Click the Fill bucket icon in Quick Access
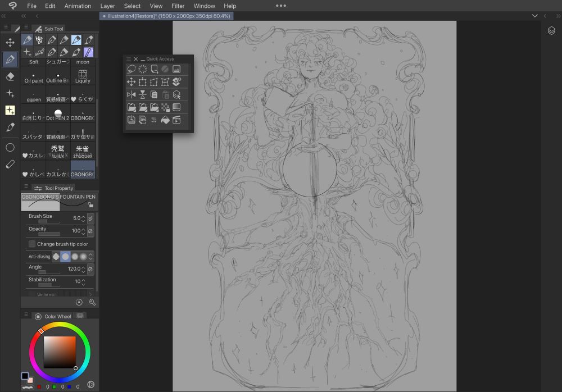Screen dimensions: 562x392 [x=165, y=120]
